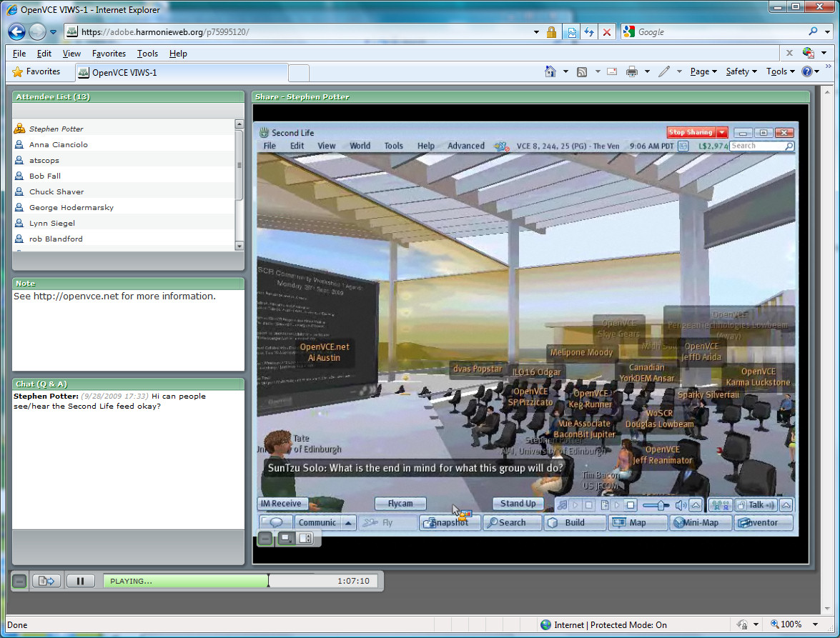Click the Stand Up button
This screenshot has height=638, width=840.
[x=518, y=504]
